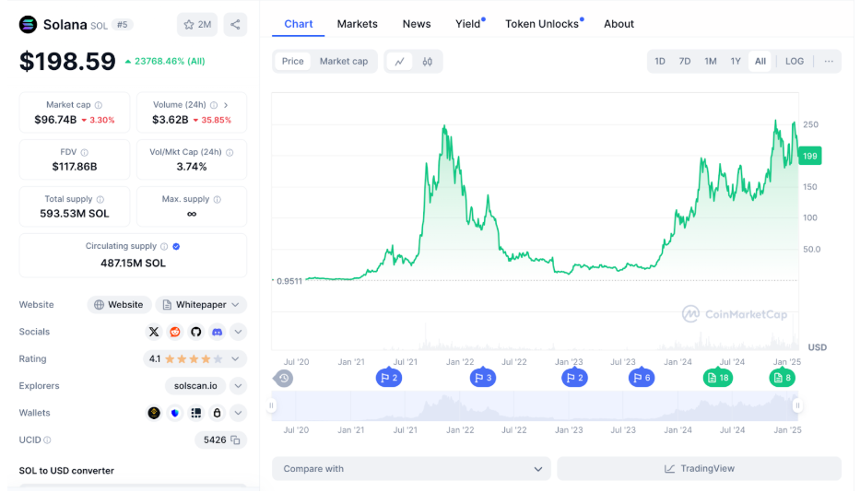Add Solana to watchlist with star button
The width and height of the screenshot is (860, 504).
[197, 25]
